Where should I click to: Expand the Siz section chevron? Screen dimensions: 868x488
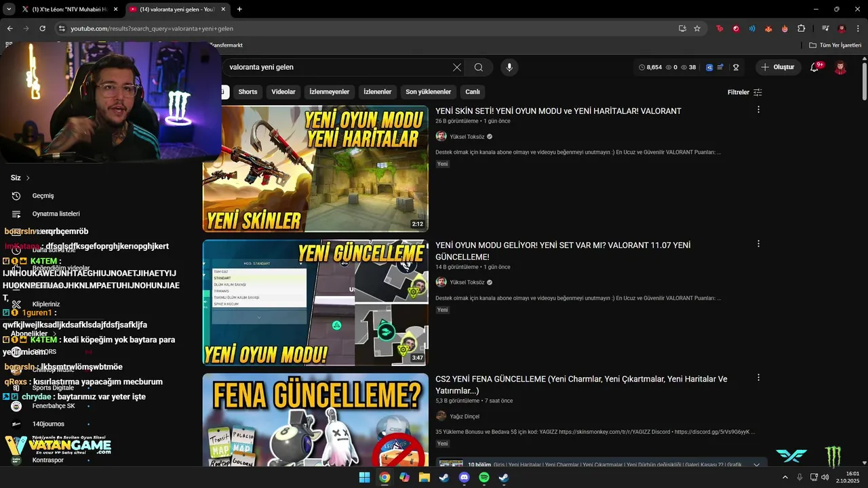(28, 178)
